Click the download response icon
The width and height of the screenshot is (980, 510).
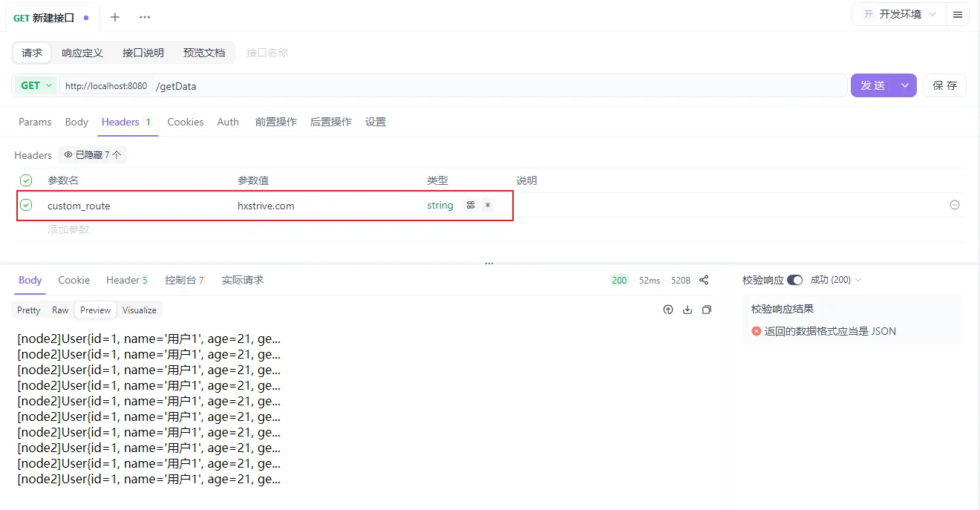pyautogui.click(x=687, y=310)
